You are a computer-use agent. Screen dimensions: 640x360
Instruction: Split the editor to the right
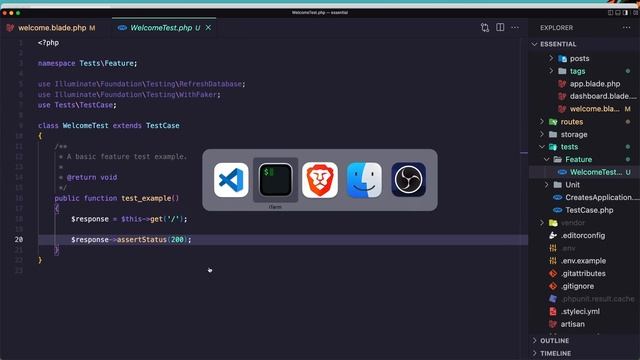[x=500, y=27]
